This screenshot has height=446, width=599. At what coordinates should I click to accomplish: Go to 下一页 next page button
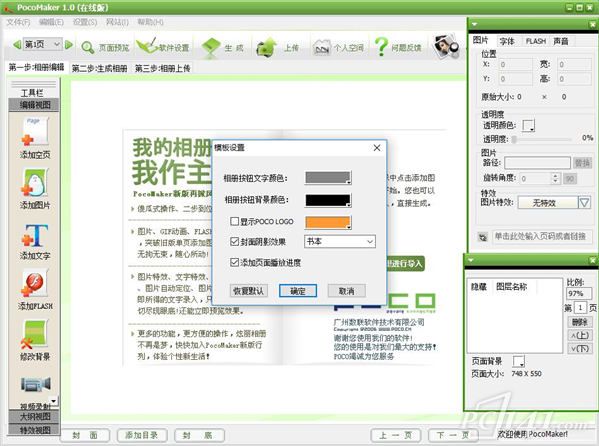[453, 435]
